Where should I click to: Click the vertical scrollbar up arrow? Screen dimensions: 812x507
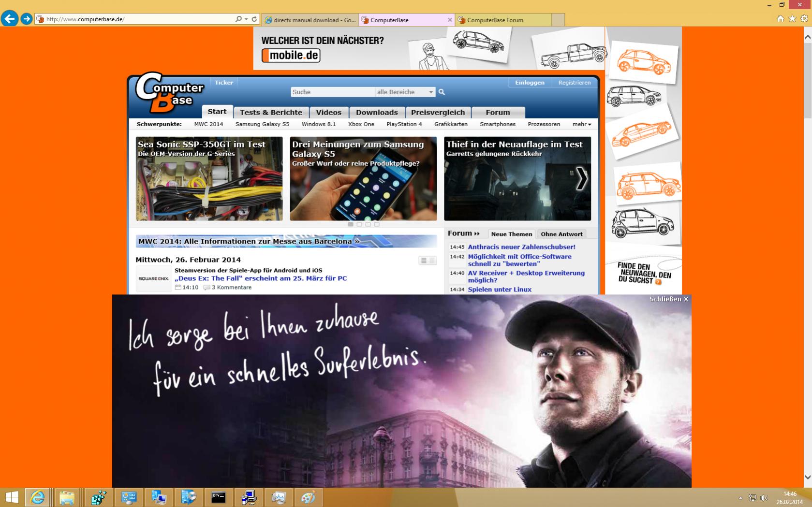[808, 37]
